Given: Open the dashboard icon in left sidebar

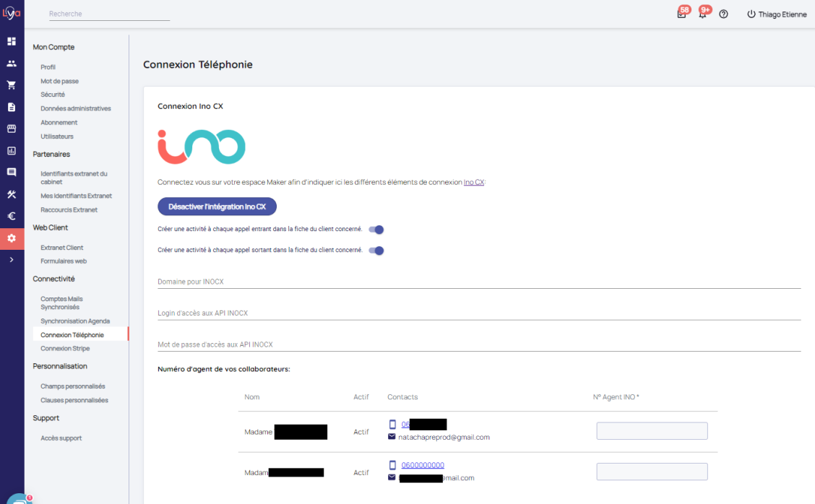Looking at the screenshot, I should coord(12,41).
